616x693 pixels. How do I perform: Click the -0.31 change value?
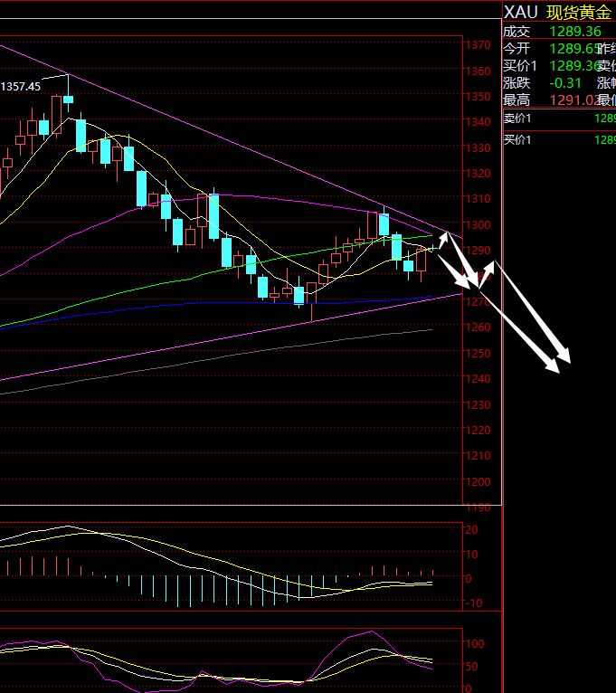(565, 83)
